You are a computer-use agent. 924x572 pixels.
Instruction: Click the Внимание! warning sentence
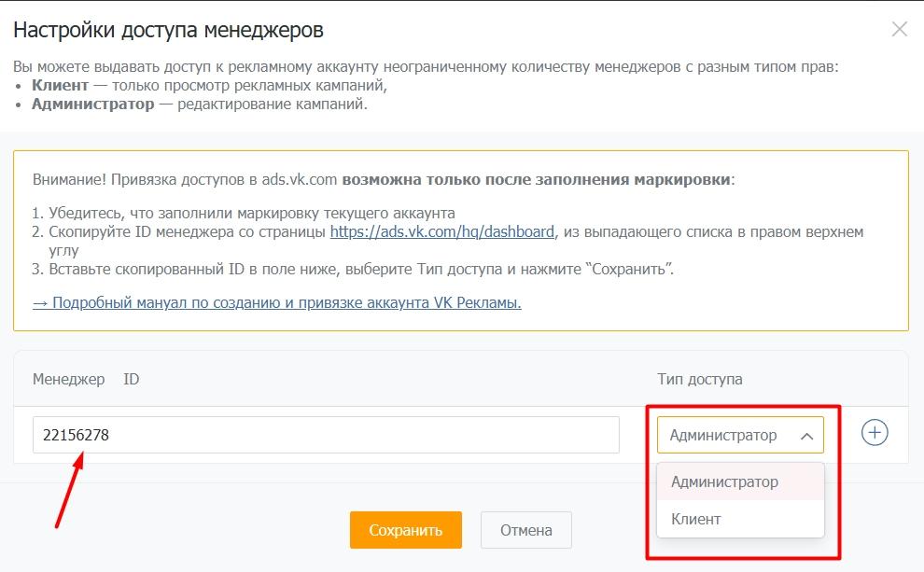point(383,179)
